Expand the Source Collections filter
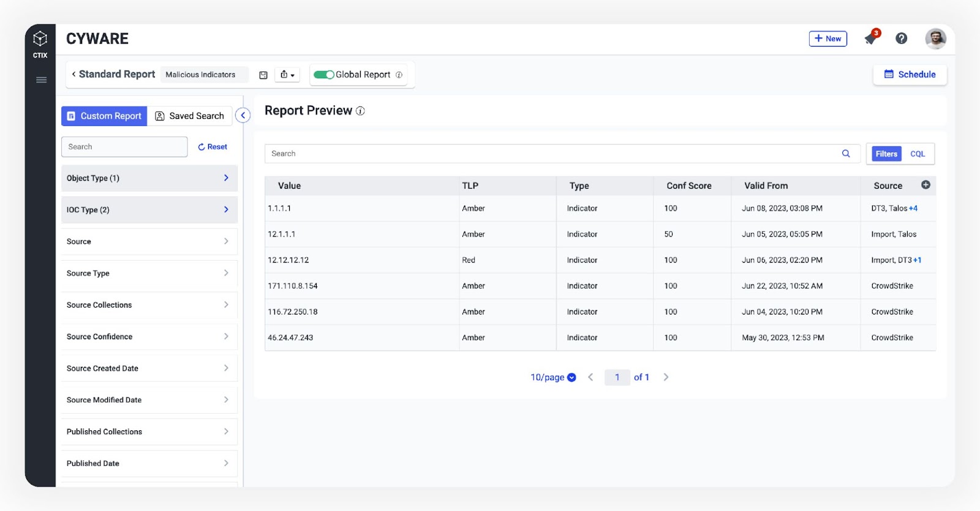 coord(149,305)
